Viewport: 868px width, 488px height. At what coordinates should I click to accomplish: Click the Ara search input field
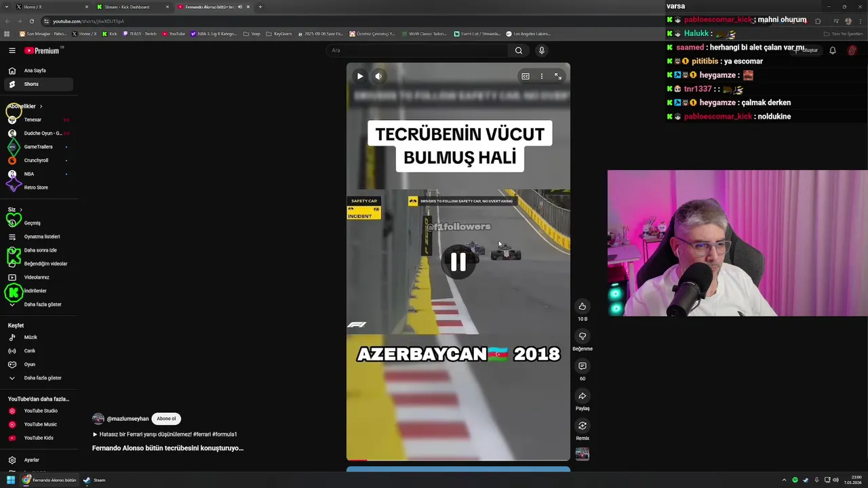(417, 50)
